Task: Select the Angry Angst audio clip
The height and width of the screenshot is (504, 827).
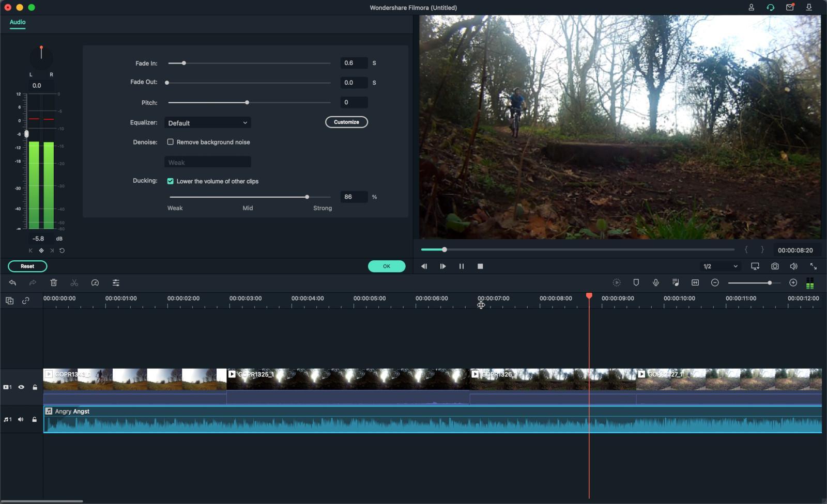Action: pos(310,420)
